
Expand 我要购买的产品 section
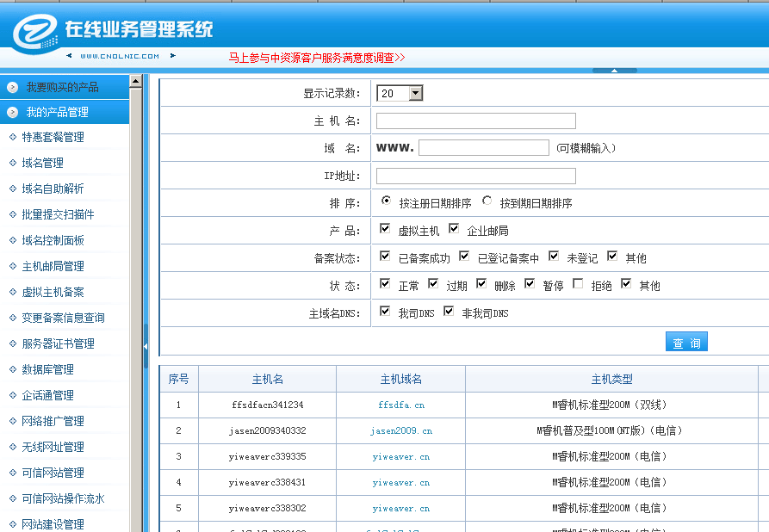(x=62, y=87)
